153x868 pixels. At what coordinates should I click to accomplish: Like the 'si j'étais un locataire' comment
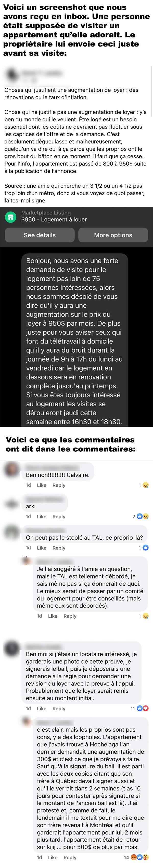42,709
